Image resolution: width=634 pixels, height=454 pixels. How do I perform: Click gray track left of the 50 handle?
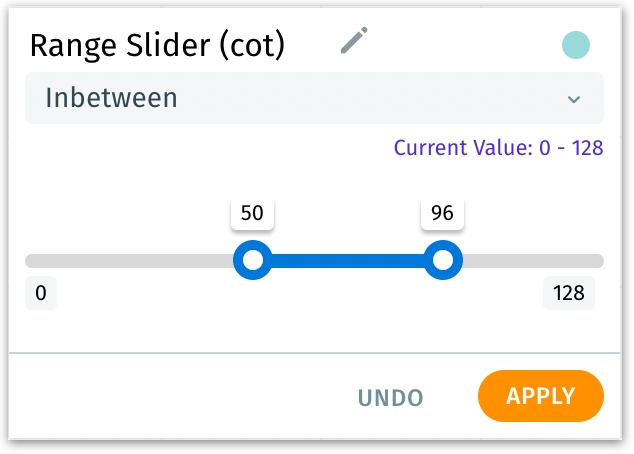[x=130, y=261]
